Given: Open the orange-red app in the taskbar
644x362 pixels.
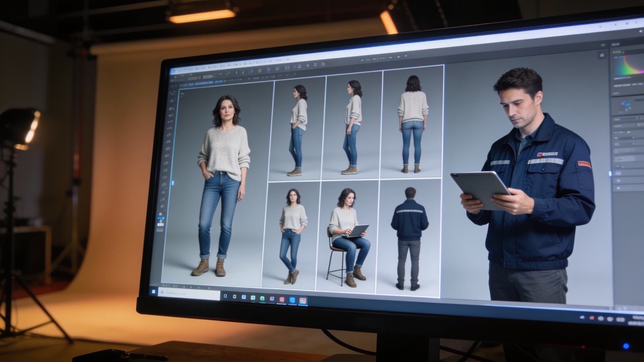Looking at the screenshot, I should [302, 300].
